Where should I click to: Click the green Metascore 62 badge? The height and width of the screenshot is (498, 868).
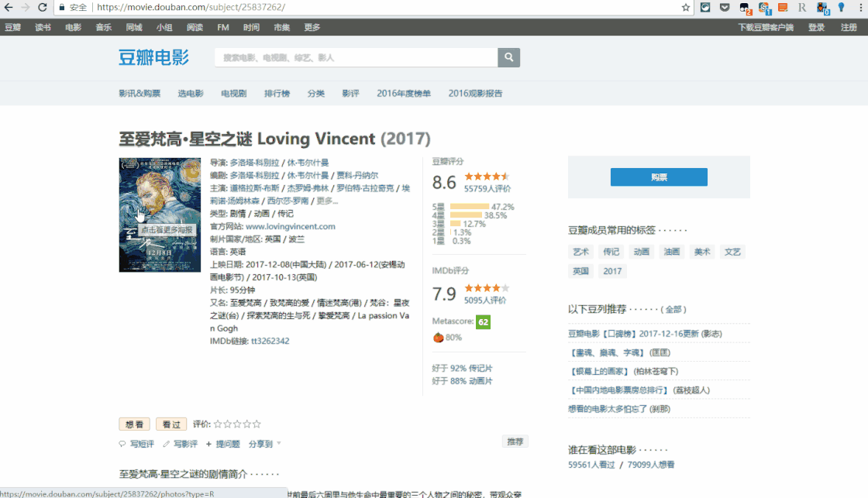[483, 321]
